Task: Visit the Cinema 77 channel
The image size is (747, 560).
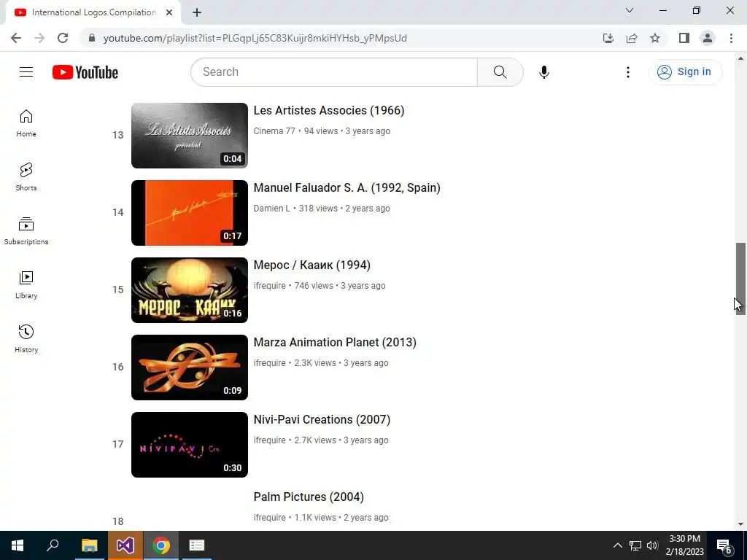Action: click(274, 131)
